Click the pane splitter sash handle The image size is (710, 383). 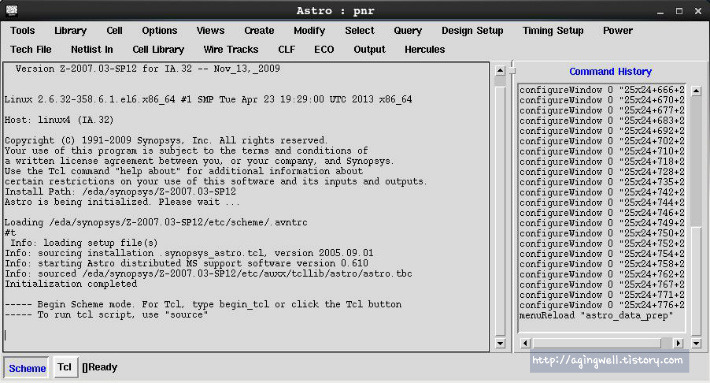click(x=512, y=70)
